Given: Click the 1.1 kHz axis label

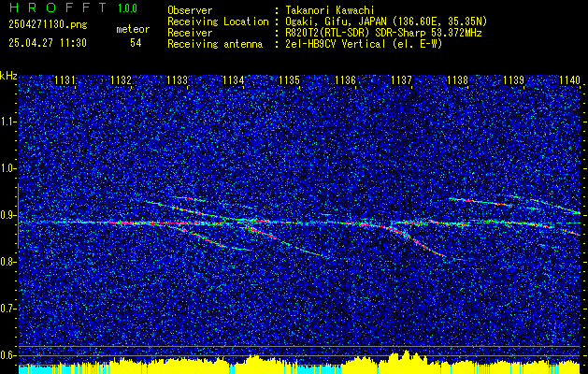Looking at the screenshot, I should click(x=8, y=122).
